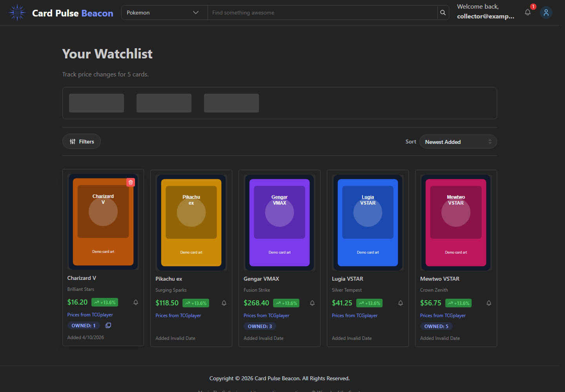Open the Pikachu ex card artwork

191,223
